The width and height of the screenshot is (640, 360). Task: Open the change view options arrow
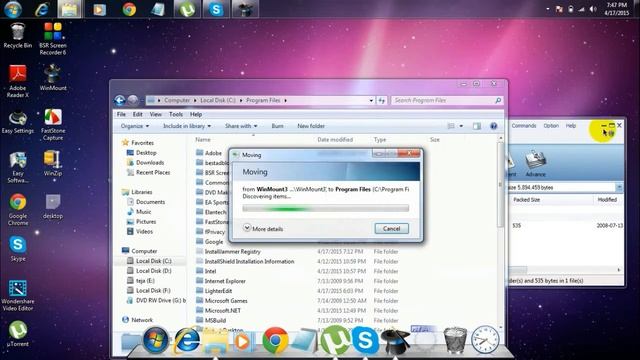pyautogui.click(x=461, y=126)
